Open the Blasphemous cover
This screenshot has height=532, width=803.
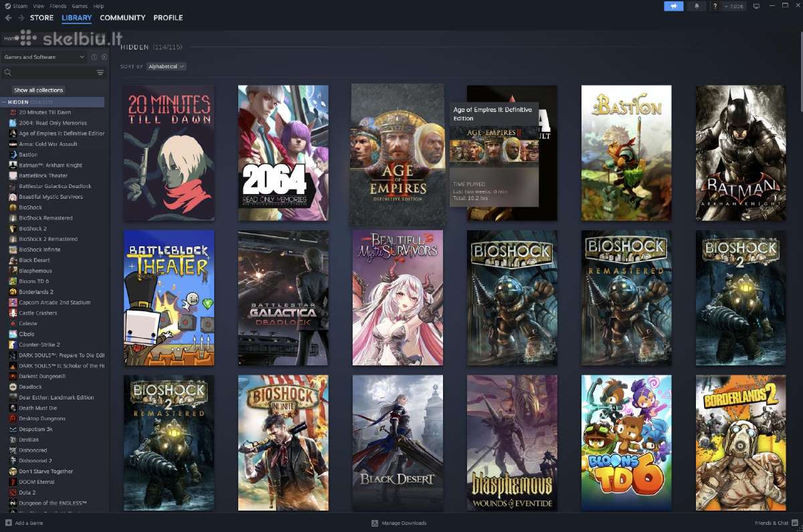[x=512, y=443]
